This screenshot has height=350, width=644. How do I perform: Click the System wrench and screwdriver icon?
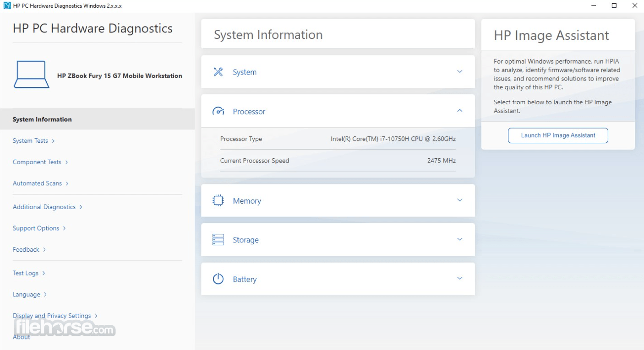click(x=218, y=72)
